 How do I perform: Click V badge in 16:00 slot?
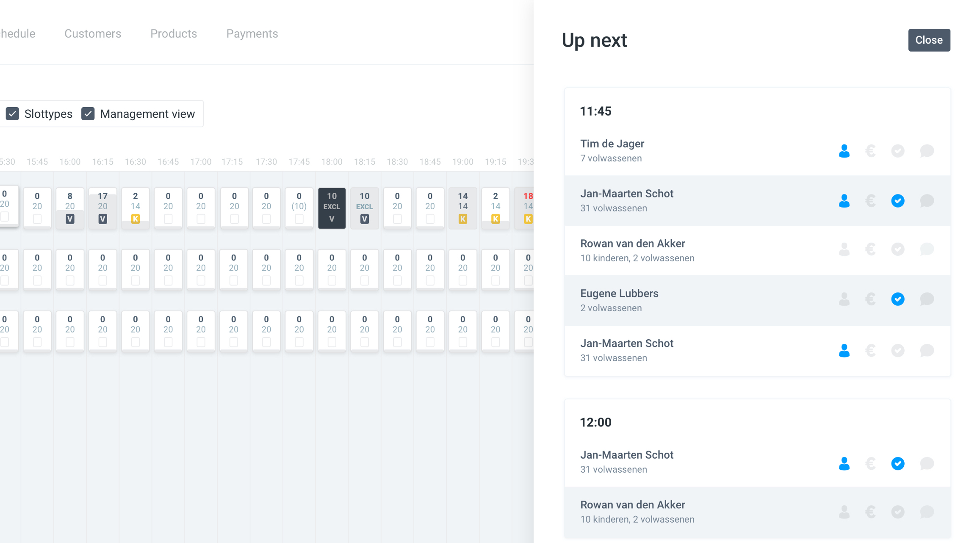pyautogui.click(x=70, y=219)
